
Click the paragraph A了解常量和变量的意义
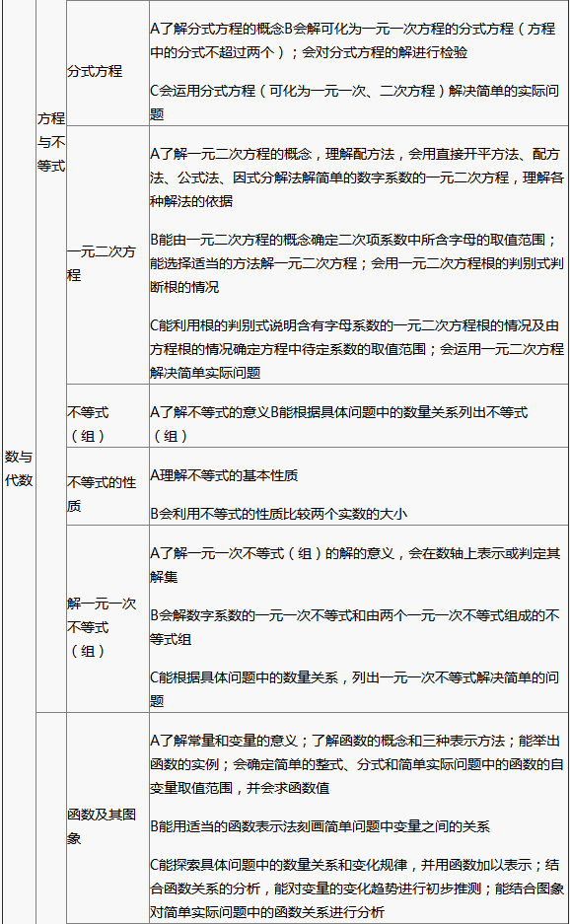point(357,764)
